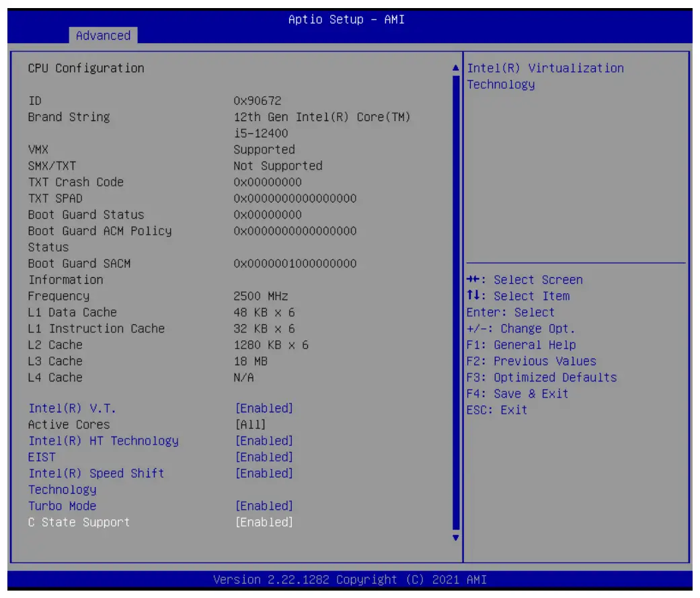This screenshot has width=700, height=598.
Task: Click the F2: Previous Values hint
Action: pyautogui.click(x=531, y=361)
